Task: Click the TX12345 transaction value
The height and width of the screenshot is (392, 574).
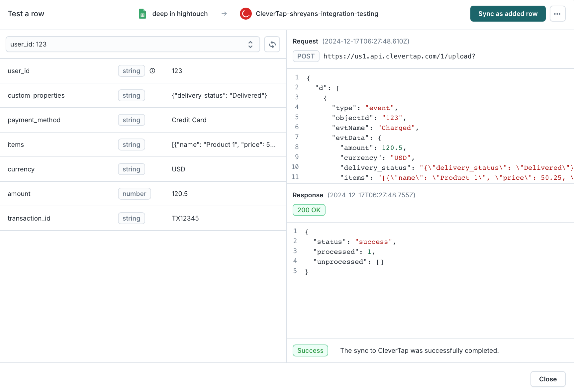Action: [185, 218]
